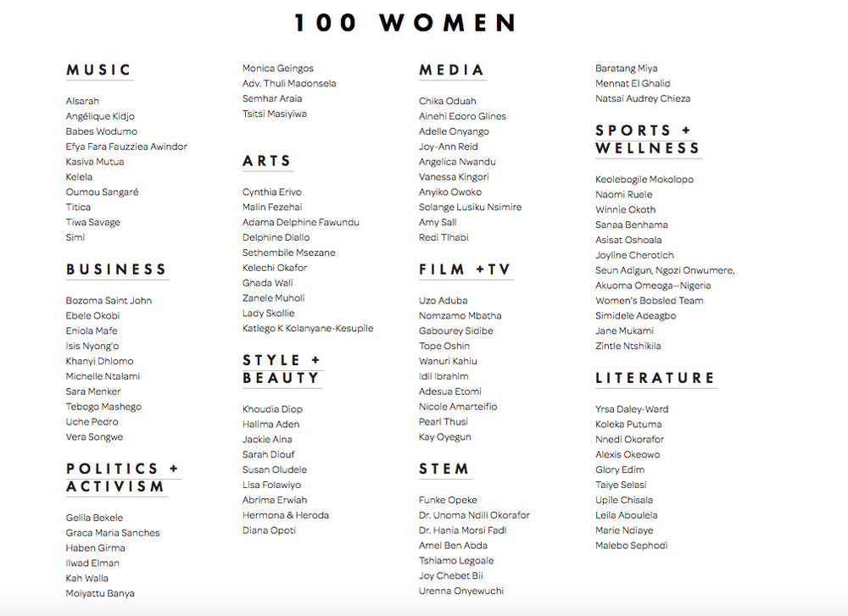Select Nnedi Okorafor
848x616 pixels.
click(x=629, y=439)
